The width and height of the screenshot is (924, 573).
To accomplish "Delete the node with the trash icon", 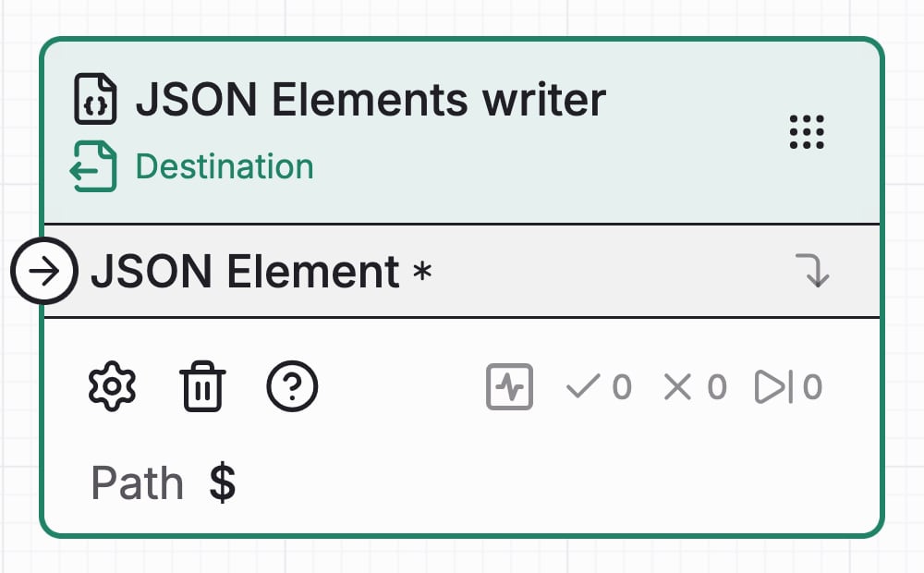I will pyautogui.click(x=202, y=386).
